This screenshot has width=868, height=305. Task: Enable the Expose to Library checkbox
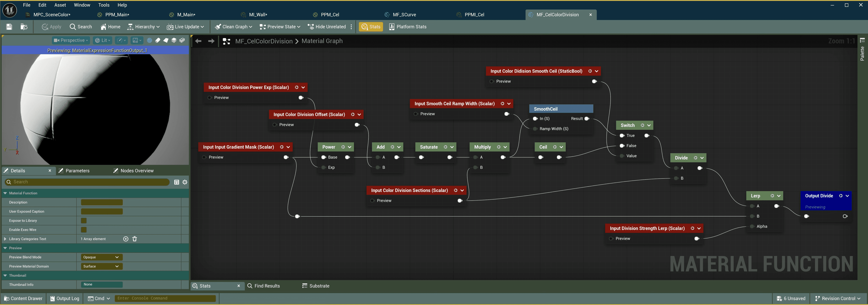[84, 220]
